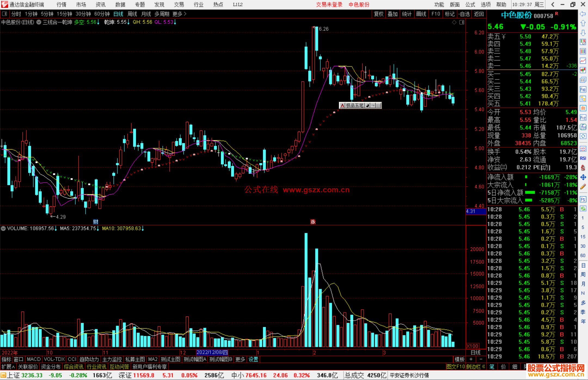Image resolution: width=588 pixels, height=380 pixels.
Task: Toggle the A language mode on IME bar
Action: click(x=342, y=105)
